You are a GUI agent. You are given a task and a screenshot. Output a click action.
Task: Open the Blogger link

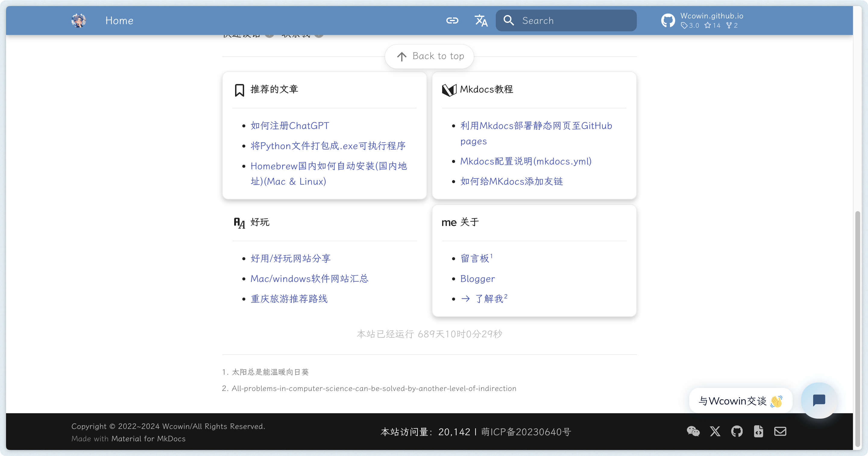point(477,279)
